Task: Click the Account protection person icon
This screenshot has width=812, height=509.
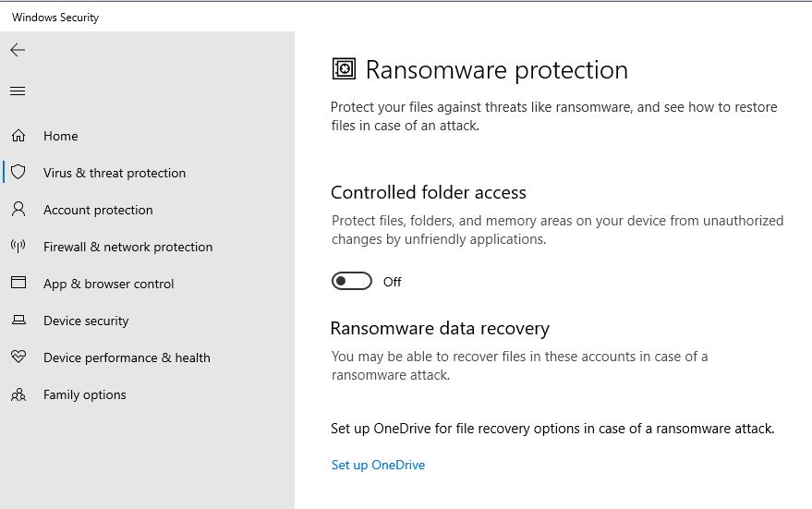Action: click(x=18, y=210)
